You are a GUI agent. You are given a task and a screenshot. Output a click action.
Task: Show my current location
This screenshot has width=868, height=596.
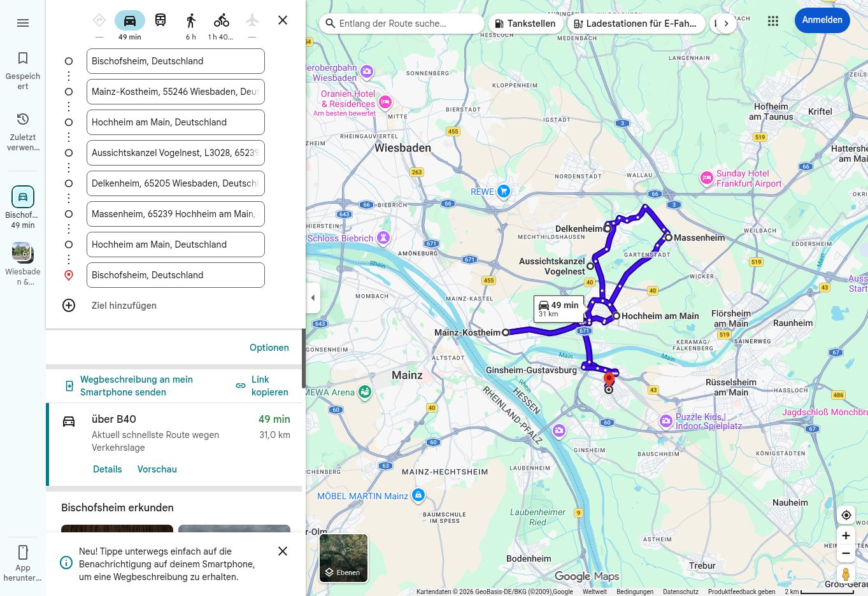(846, 515)
